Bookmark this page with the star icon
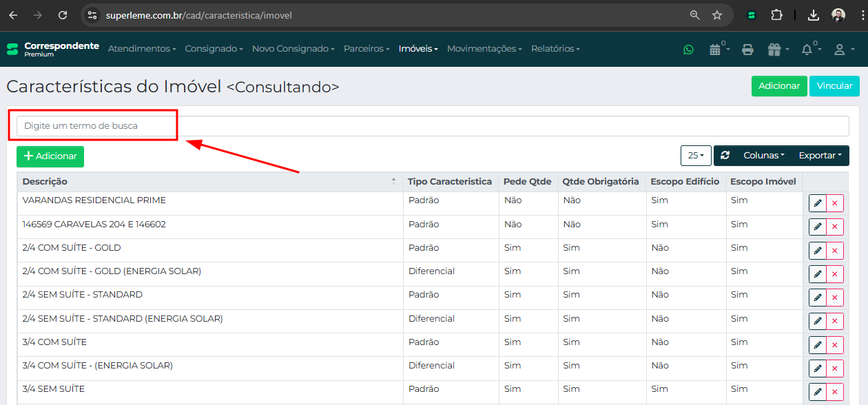 coord(717,15)
